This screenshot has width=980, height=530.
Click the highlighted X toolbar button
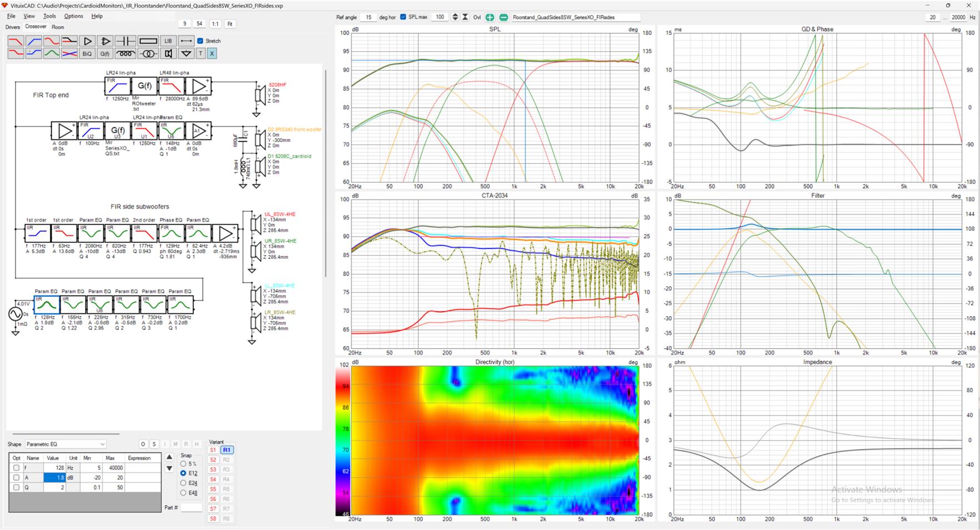pyautogui.click(x=212, y=53)
